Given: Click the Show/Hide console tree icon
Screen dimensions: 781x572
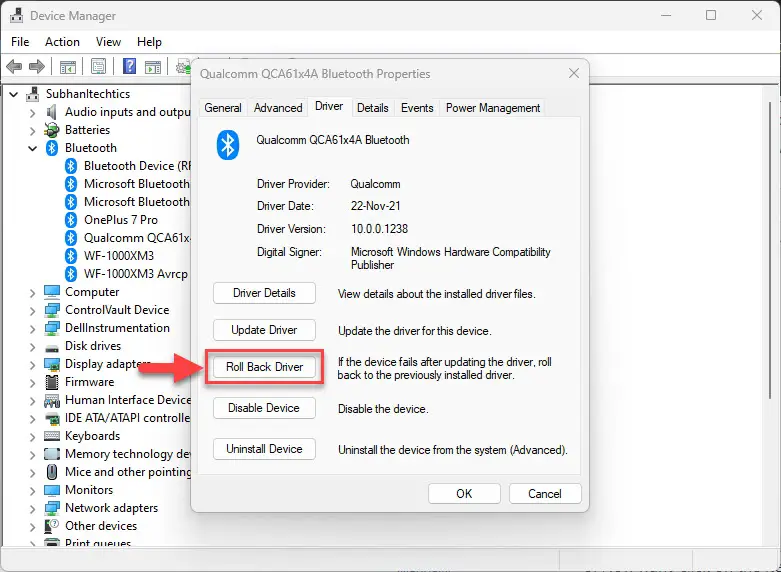Looking at the screenshot, I should click(67, 66).
